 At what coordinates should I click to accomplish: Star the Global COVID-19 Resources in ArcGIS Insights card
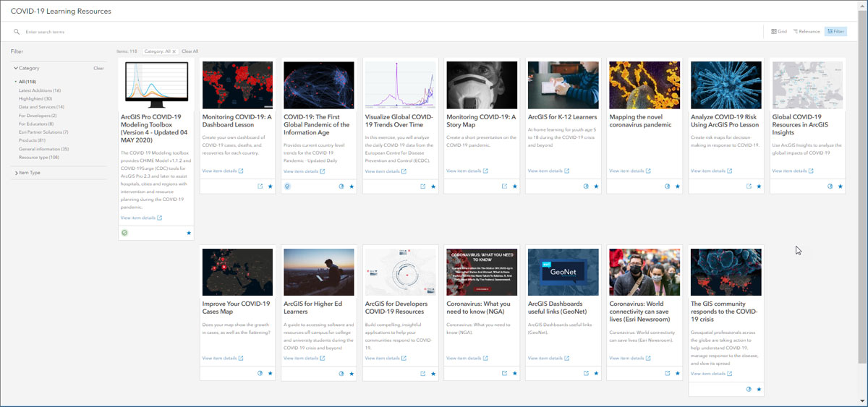[841, 186]
